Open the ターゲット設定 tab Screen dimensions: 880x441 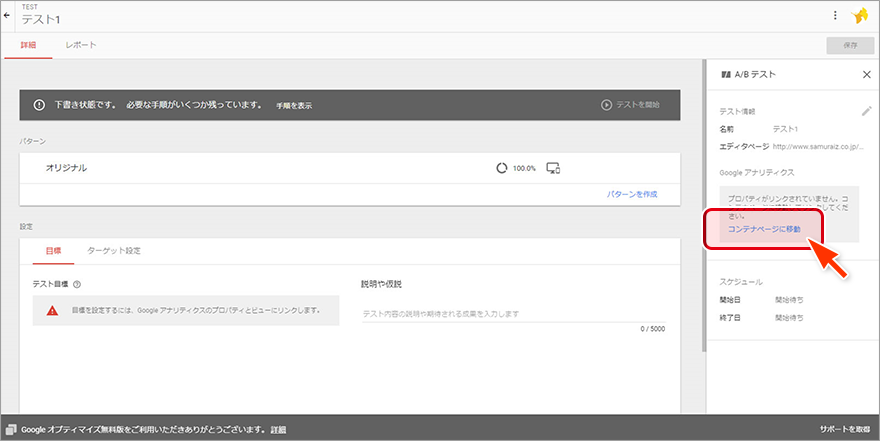click(113, 250)
